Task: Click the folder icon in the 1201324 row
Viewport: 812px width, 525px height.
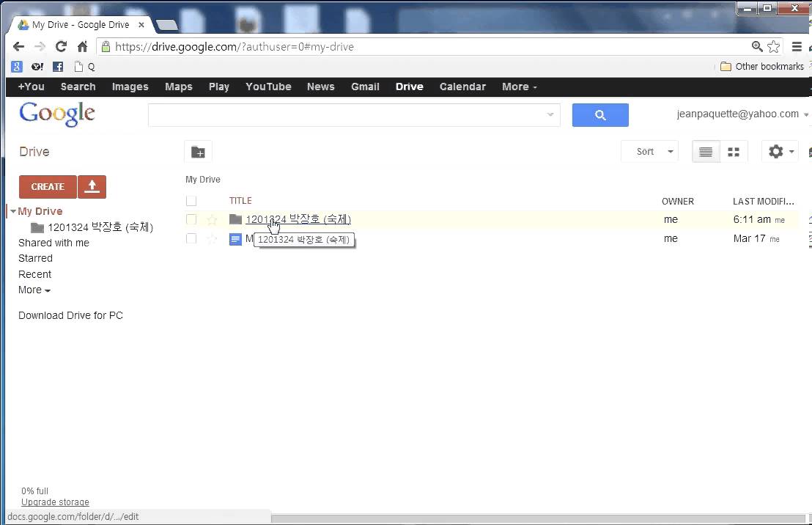Action: point(236,219)
